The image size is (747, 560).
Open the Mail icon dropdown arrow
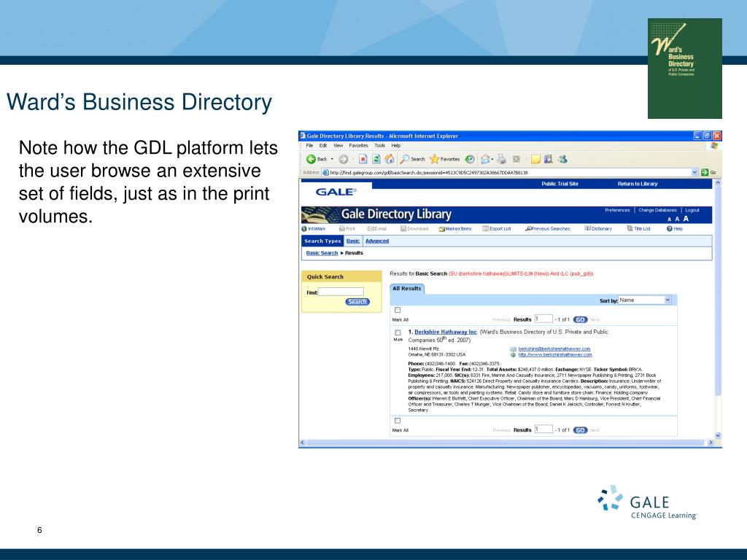[x=492, y=159]
